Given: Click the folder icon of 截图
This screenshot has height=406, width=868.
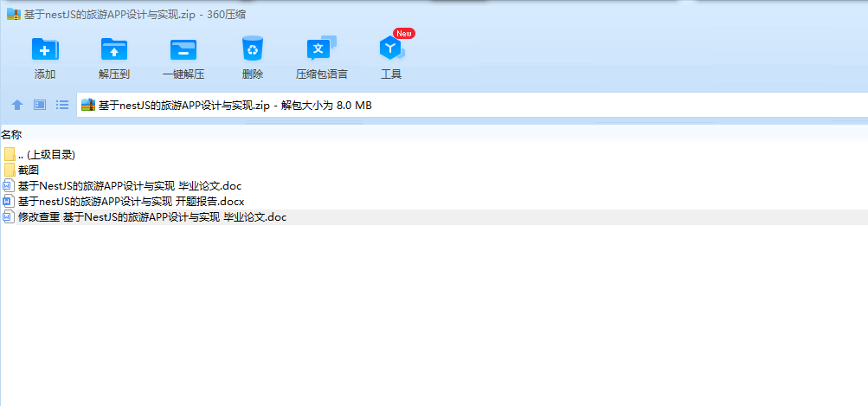Looking at the screenshot, I should point(10,170).
